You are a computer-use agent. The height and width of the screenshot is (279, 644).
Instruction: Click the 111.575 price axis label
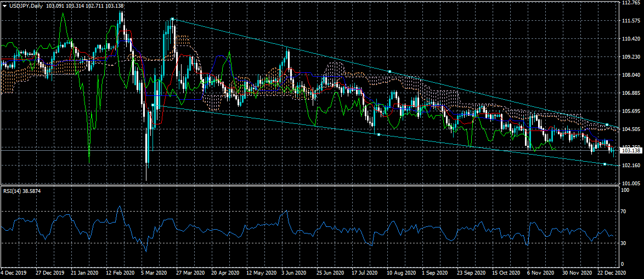tap(631, 20)
